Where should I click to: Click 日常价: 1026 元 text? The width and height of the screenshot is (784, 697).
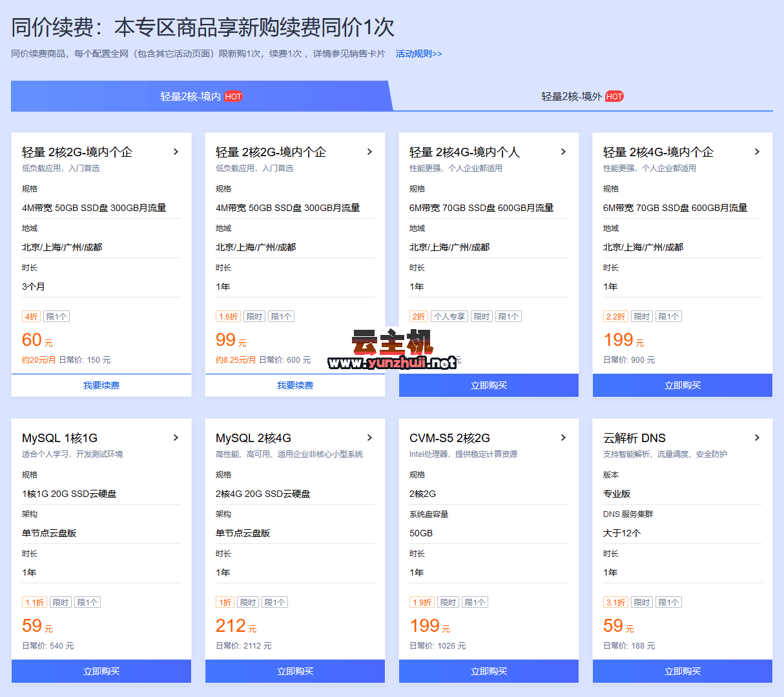(x=437, y=646)
